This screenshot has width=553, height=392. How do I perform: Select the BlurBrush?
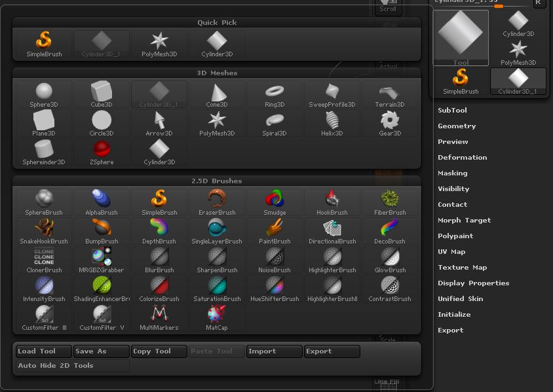[x=159, y=260]
